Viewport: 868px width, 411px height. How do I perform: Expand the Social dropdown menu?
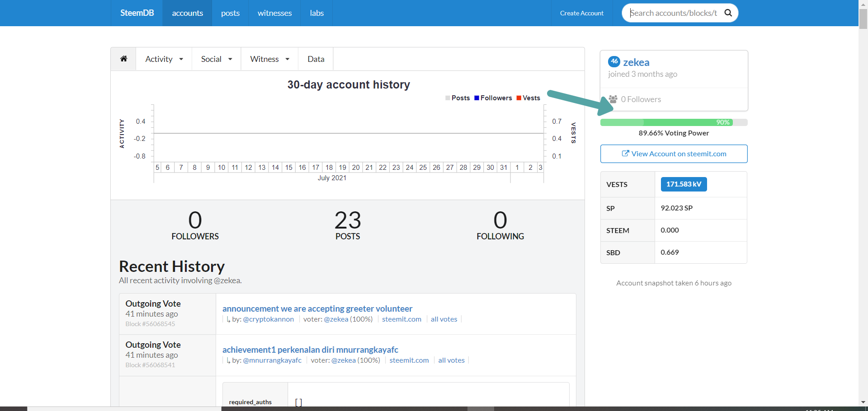[x=217, y=59]
